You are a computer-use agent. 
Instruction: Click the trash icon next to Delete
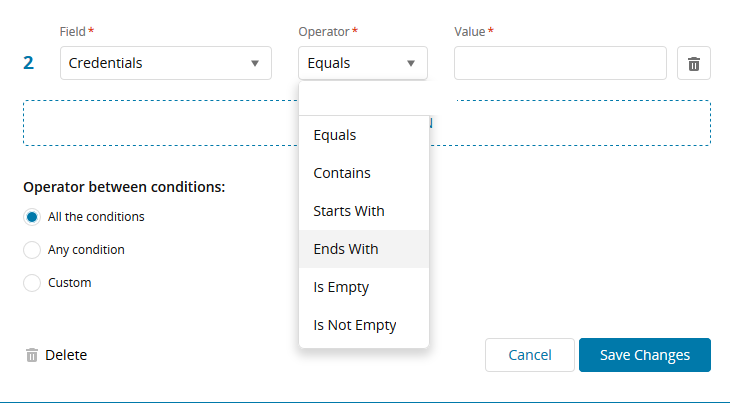(x=32, y=355)
